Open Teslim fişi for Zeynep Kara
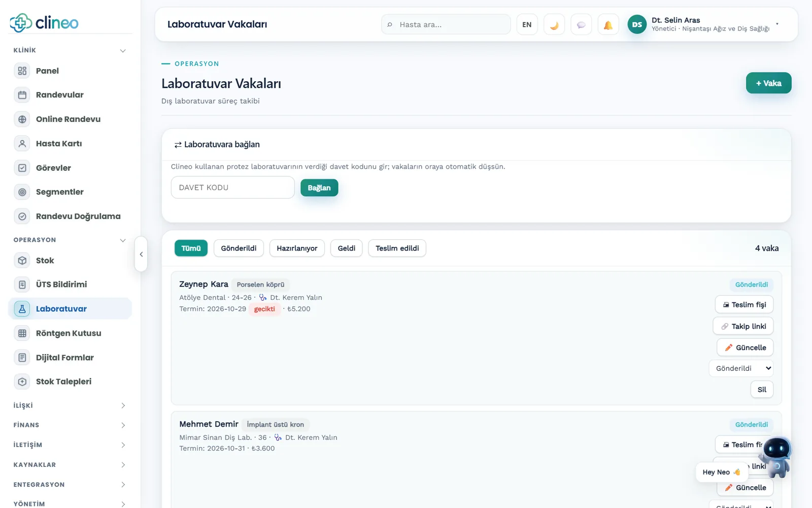The image size is (812, 508). 744,305
